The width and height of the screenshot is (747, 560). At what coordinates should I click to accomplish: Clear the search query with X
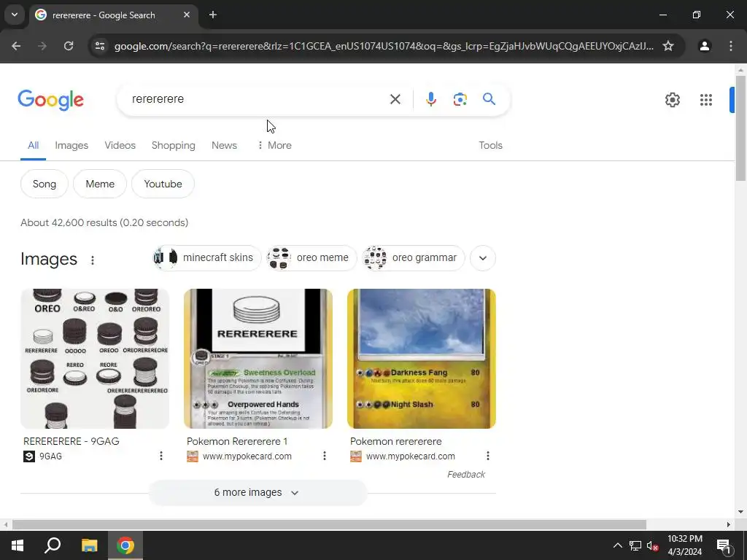point(395,99)
